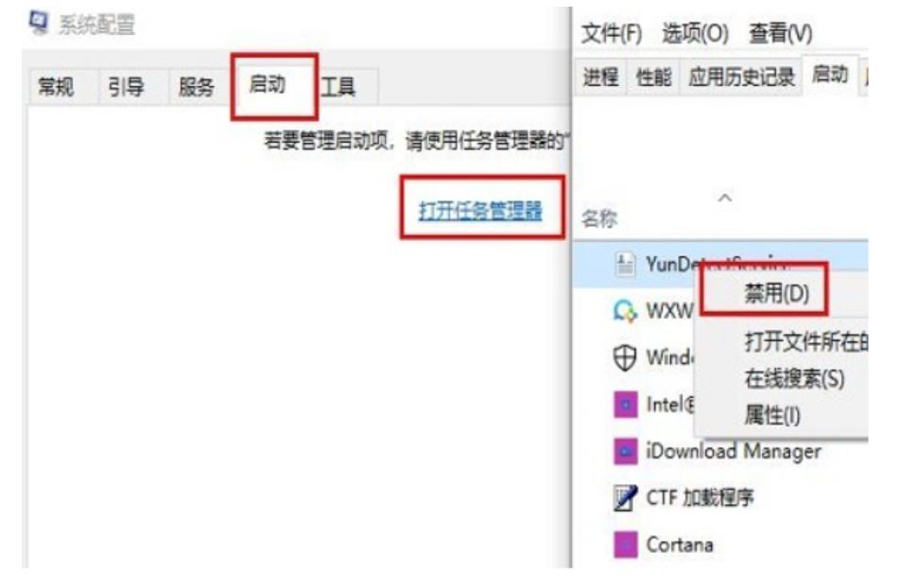Open the 查看(V) menu
Image resolution: width=918 pixels, height=588 pixels.
tap(780, 33)
